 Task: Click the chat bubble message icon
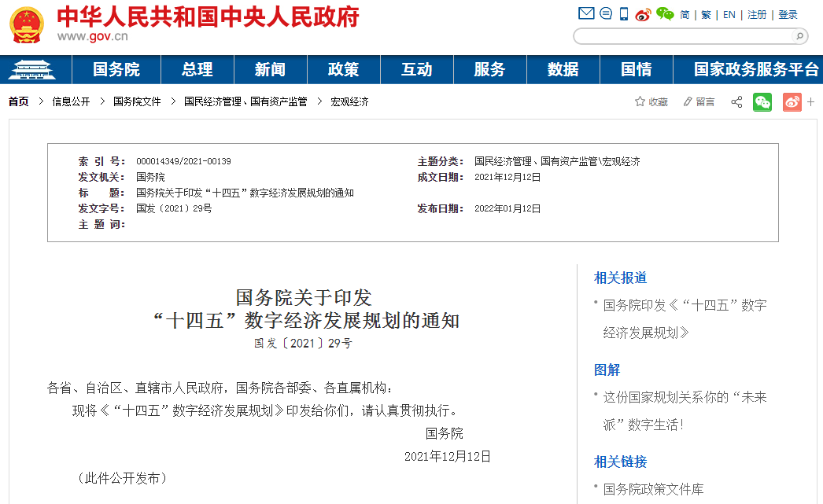pos(606,13)
